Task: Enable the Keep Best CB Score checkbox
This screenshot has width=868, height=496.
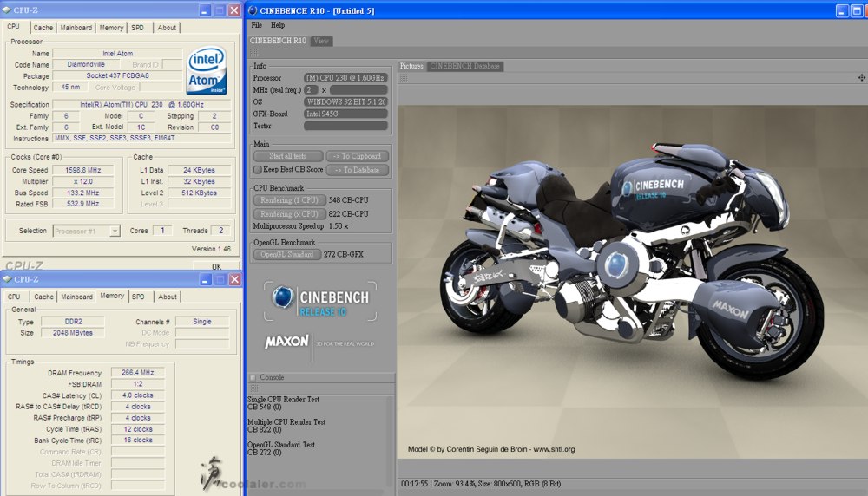Action: 258,170
